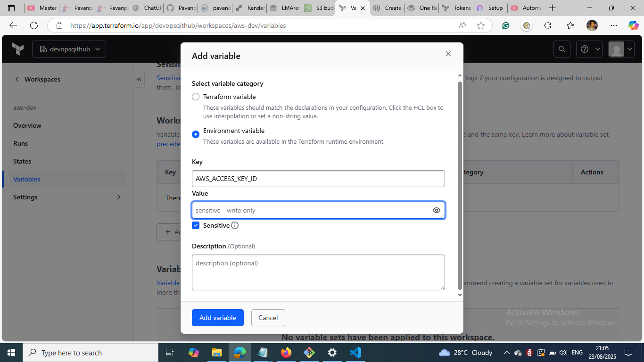
Task: Select the Environment variable radio button
Action: 196,134
